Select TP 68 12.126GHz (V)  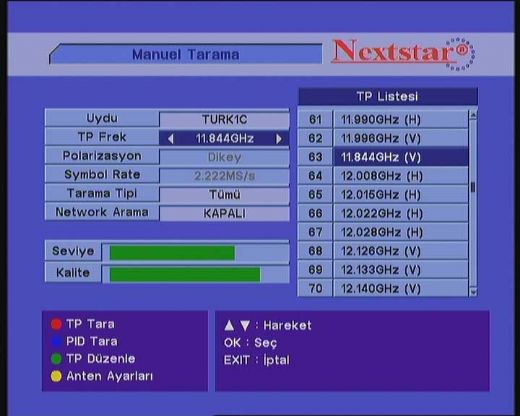tap(383, 251)
